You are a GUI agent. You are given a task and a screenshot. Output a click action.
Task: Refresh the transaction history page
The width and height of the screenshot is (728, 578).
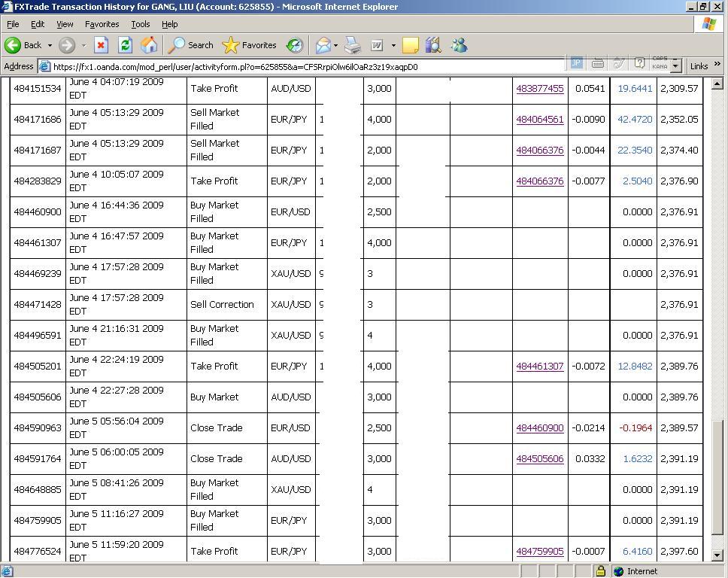click(x=125, y=45)
